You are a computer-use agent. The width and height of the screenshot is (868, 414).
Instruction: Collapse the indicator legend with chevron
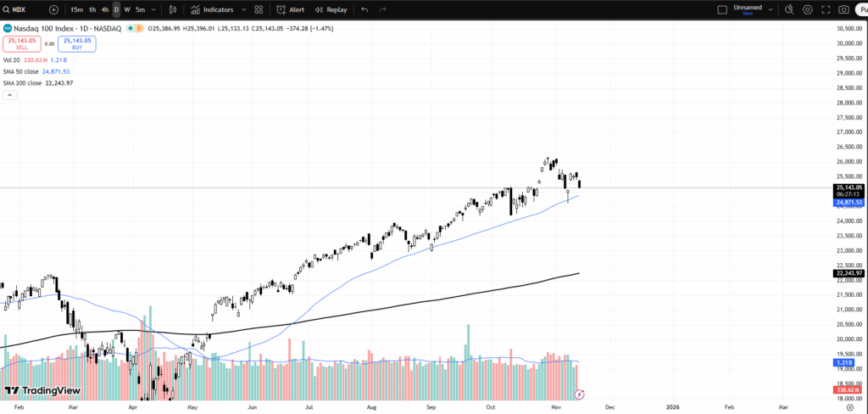tap(9, 95)
